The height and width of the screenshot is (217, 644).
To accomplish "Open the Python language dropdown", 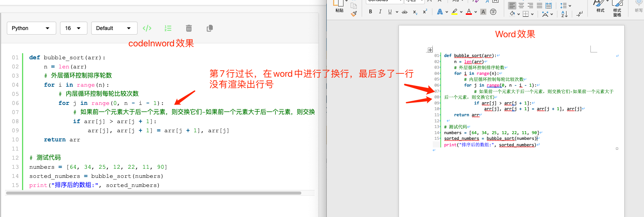I will click(32, 28).
